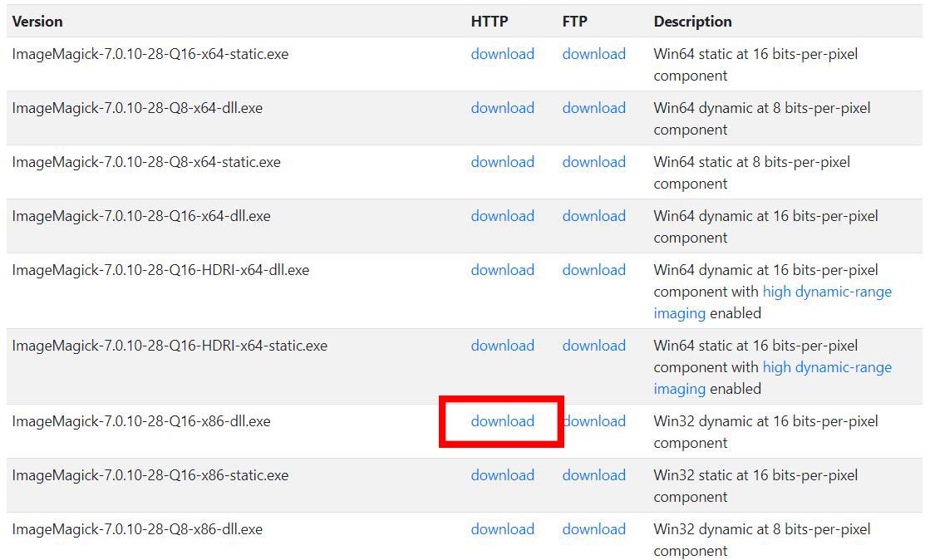Click HTTP download for Q16-HDRI-x64-dll.exe
Image resolution: width=930 pixels, height=560 pixels.
[x=502, y=270]
